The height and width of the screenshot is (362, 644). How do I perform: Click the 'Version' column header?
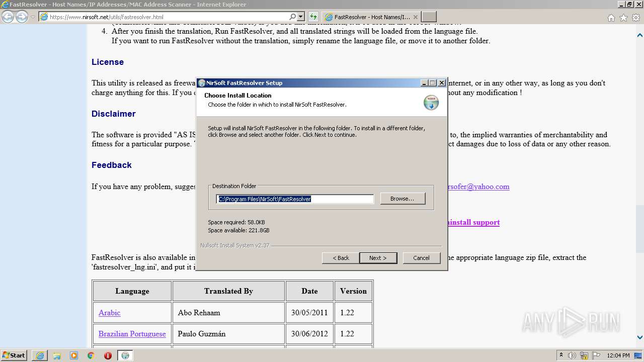click(x=353, y=291)
